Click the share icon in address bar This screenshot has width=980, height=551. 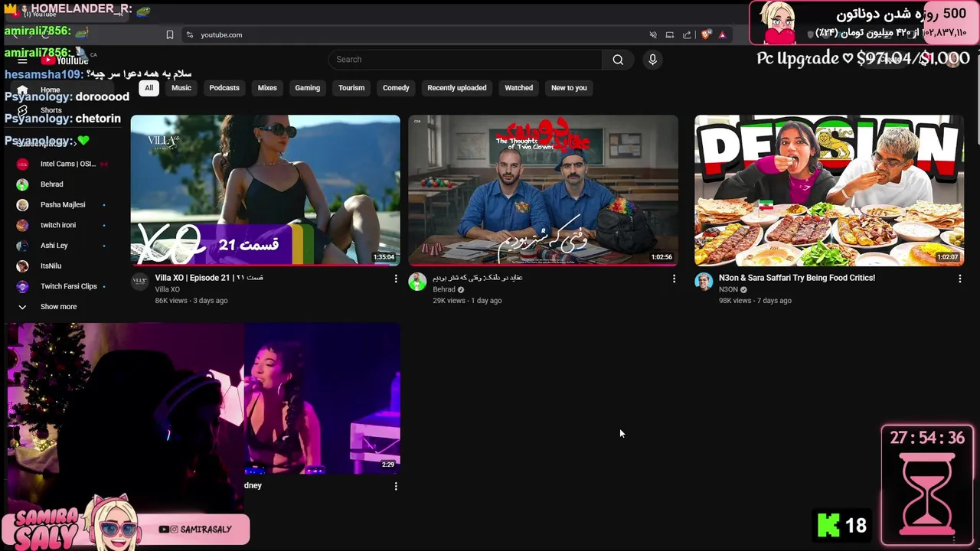pos(687,34)
